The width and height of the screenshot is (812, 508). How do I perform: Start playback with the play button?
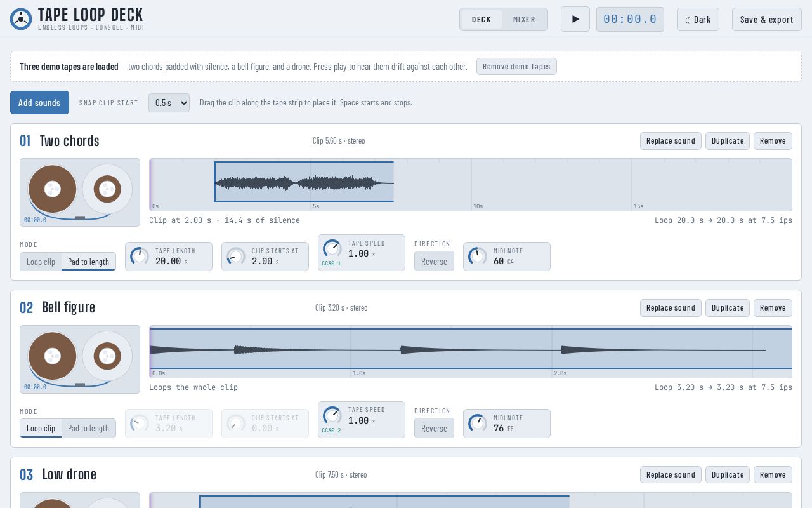[575, 19]
